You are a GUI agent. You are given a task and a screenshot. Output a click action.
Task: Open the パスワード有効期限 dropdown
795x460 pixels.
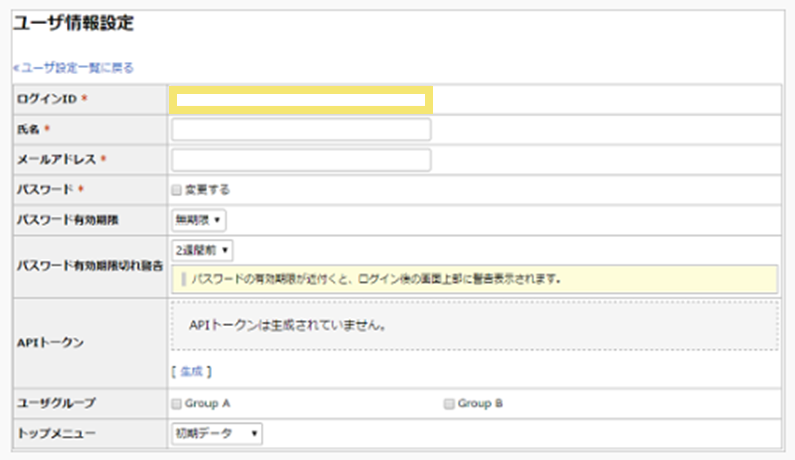(x=199, y=219)
